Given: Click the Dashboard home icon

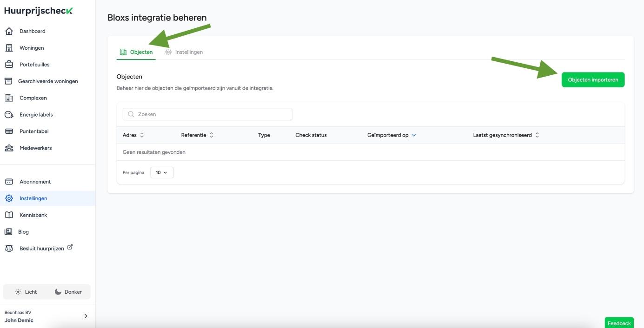Looking at the screenshot, I should (x=8, y=31).
